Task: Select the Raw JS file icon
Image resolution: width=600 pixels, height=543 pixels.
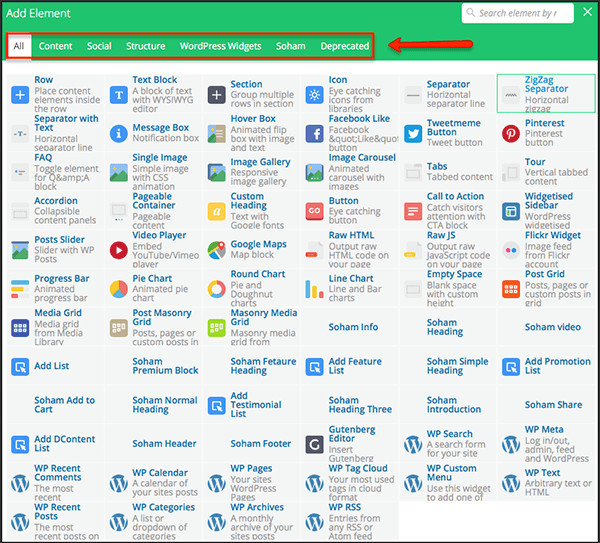Action: click(413, 250)
